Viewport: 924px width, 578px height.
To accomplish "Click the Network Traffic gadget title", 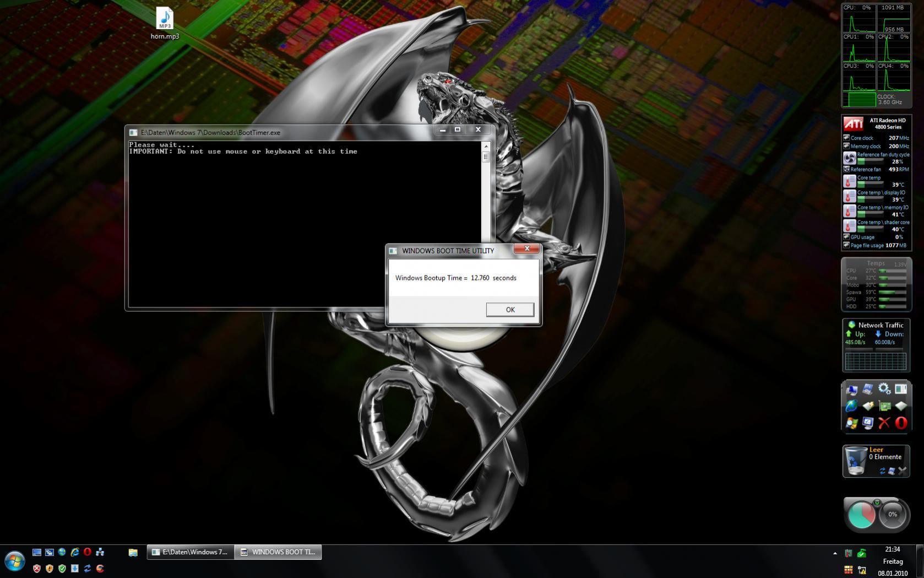I will 880,325.
